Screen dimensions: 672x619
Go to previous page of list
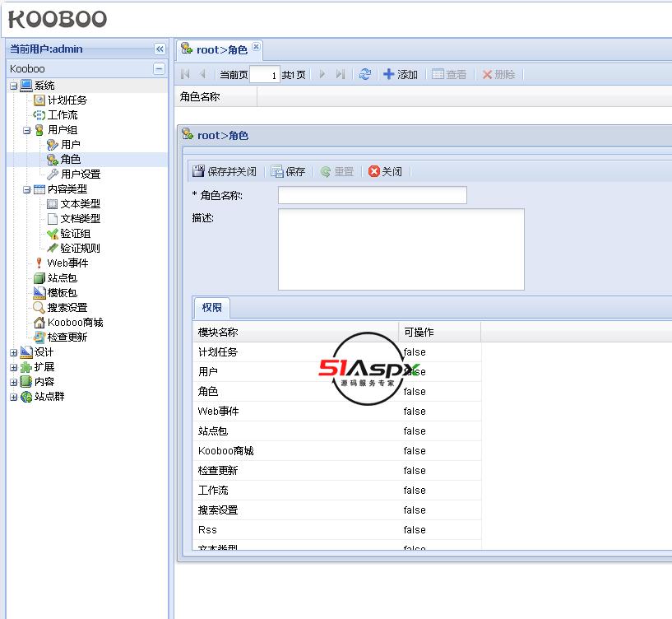pyautogui.click(x=202, y=74)
